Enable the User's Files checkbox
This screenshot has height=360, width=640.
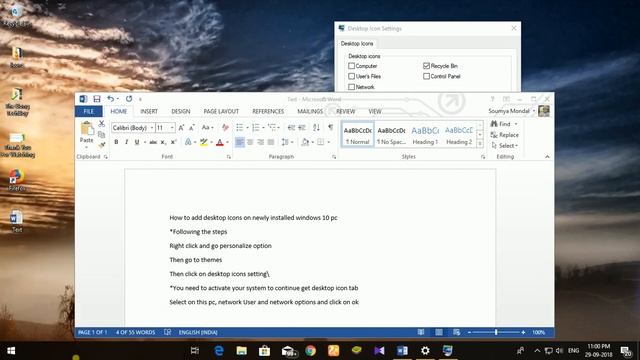351,76
